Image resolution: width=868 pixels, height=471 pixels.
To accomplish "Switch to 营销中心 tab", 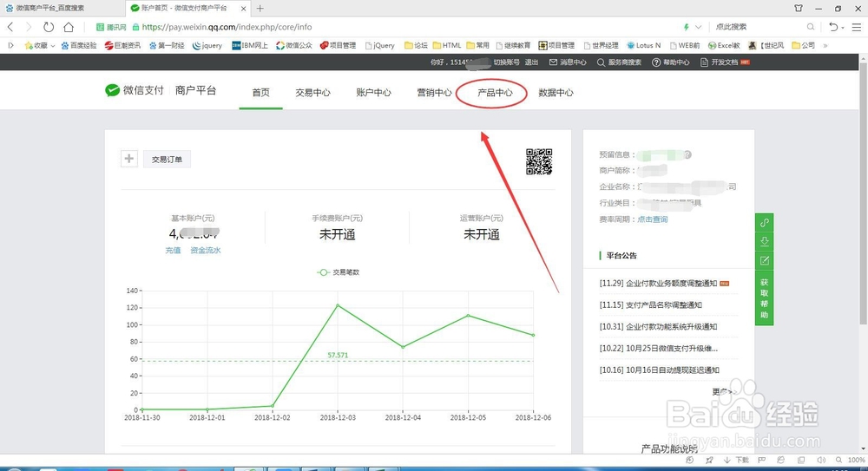I will tap(435, 93).
